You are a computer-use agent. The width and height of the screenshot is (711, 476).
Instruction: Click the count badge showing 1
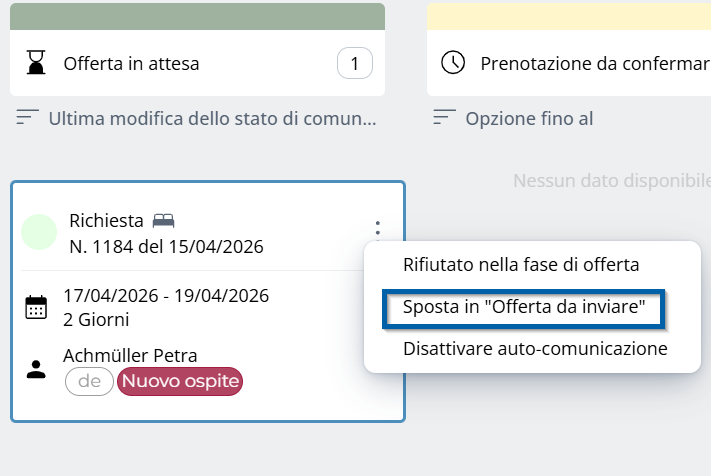coord(355,63)
